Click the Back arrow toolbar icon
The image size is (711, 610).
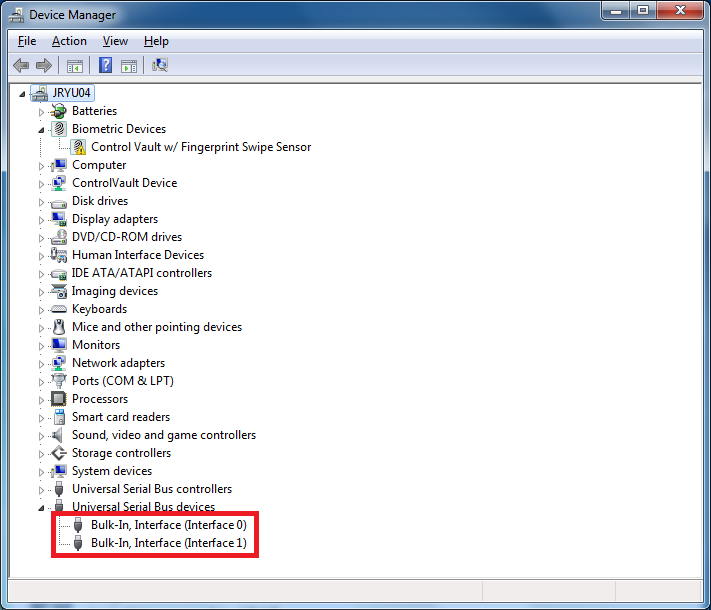pyautogui.click(x=21, y=65)
